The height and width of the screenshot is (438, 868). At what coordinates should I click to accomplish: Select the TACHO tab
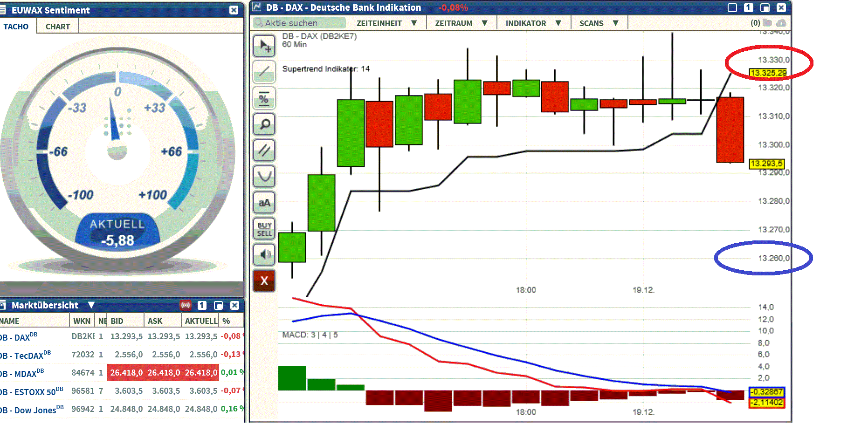(16, 27)
